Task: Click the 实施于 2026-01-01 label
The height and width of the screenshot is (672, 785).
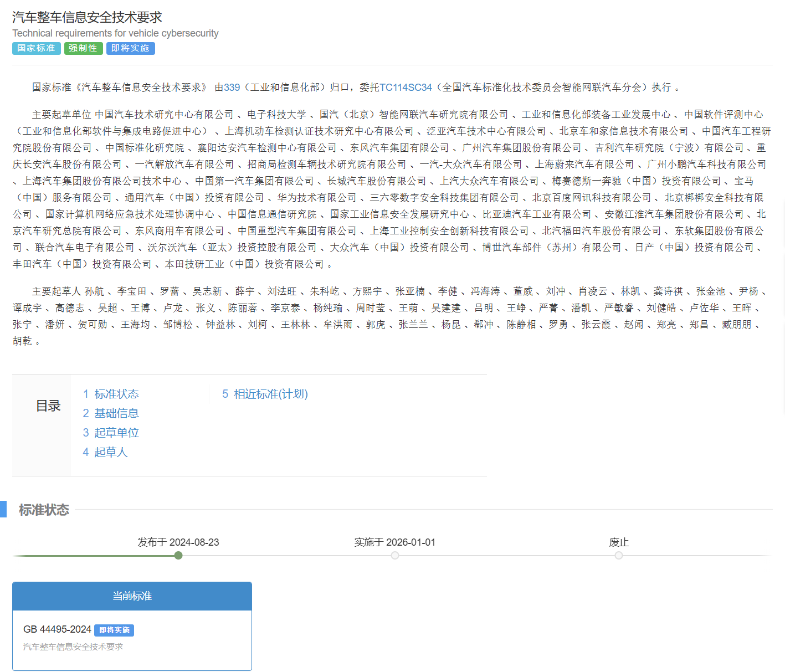Action: pos(395,542)
